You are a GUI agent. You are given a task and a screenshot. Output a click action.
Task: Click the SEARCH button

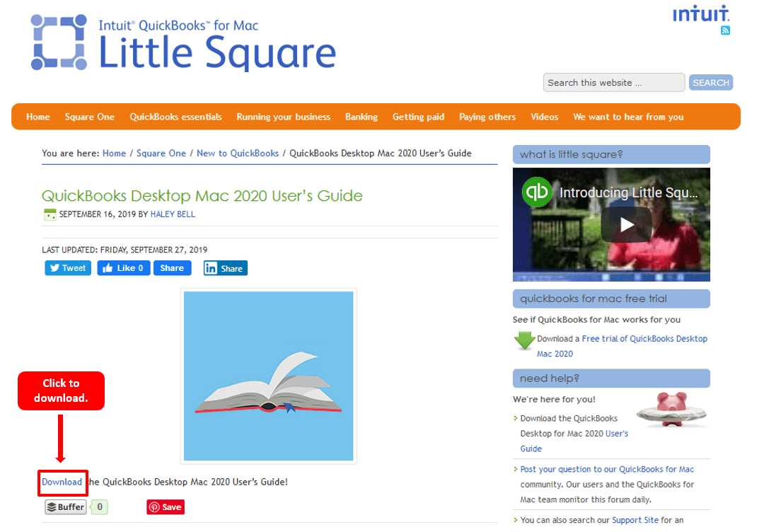pos(711,82)
